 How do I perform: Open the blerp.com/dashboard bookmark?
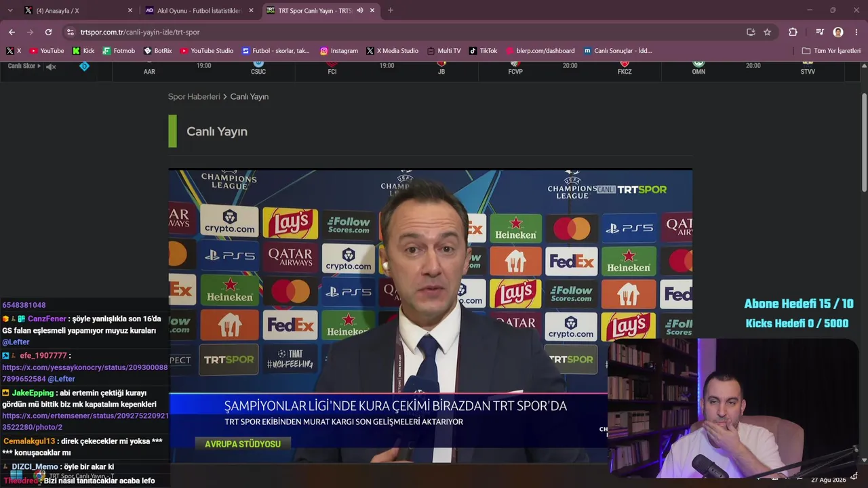(540, 51)
